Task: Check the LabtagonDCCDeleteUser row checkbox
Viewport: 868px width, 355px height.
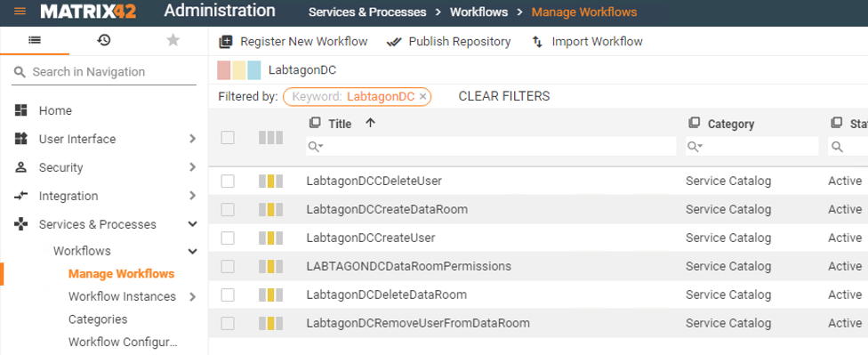Action: [x=228, y=182]
